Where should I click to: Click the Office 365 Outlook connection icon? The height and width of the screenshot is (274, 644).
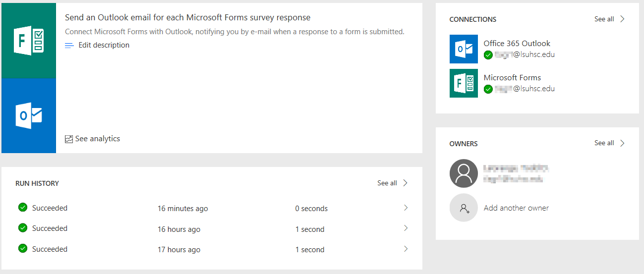(x=464, y=49)
